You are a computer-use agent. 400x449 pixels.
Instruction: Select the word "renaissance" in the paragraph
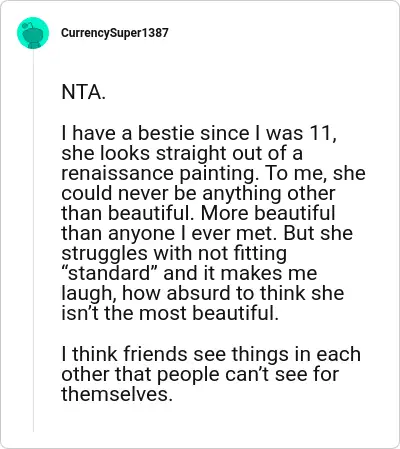point(118,173)
